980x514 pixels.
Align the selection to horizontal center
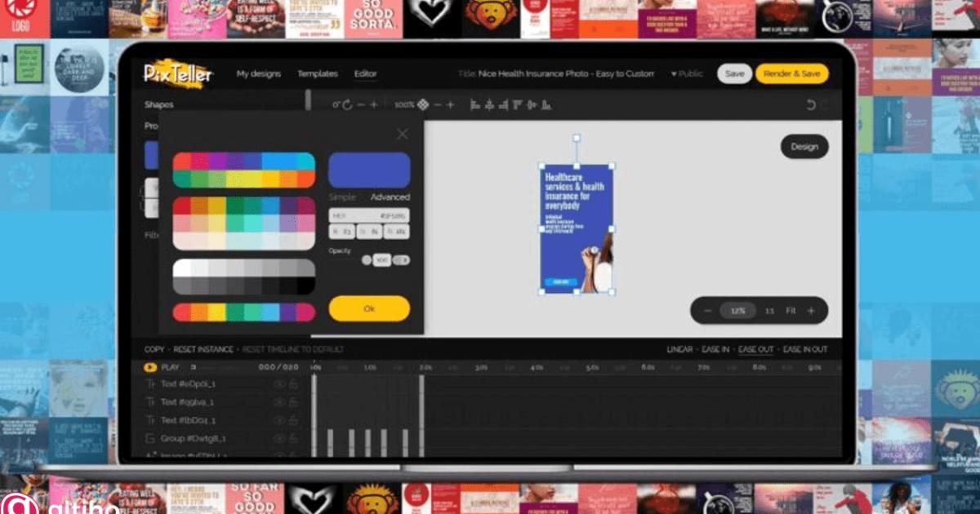[489, 104]
